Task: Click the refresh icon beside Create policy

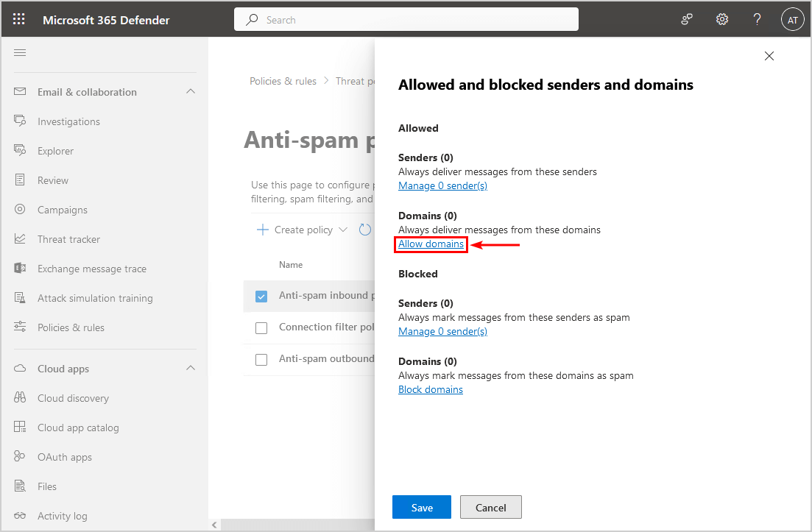Action: point(365,230)
